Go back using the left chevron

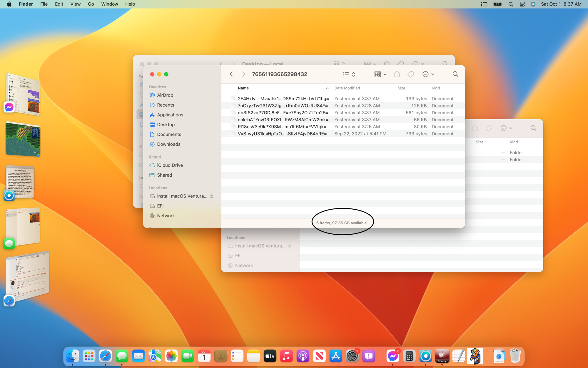pos(231,74)
